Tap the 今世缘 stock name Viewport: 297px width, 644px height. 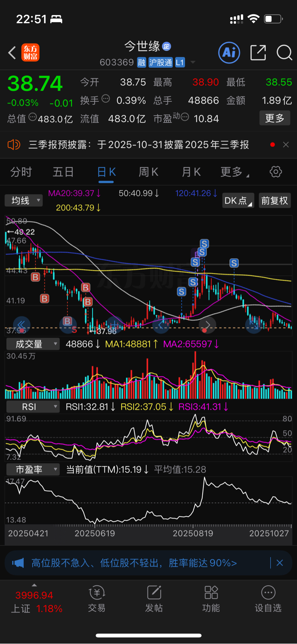142,46
